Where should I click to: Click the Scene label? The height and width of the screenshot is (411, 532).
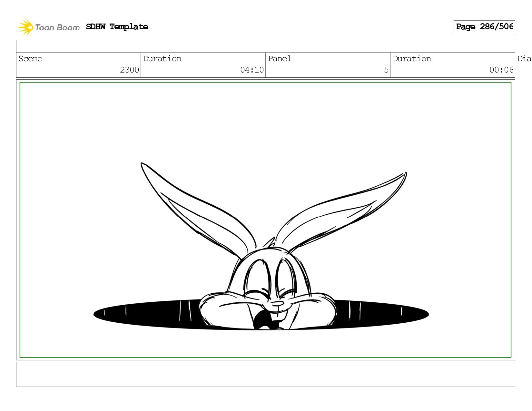[30, 59]
